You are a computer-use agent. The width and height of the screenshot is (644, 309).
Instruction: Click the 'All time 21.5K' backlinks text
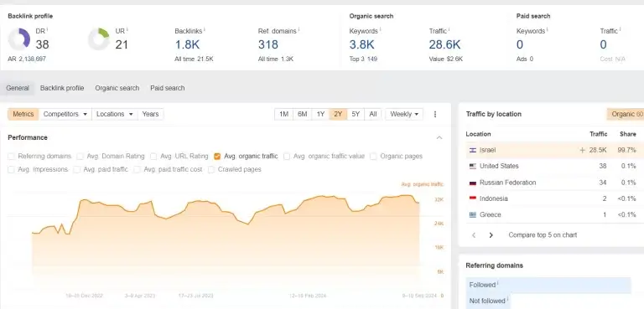[194, 59]
